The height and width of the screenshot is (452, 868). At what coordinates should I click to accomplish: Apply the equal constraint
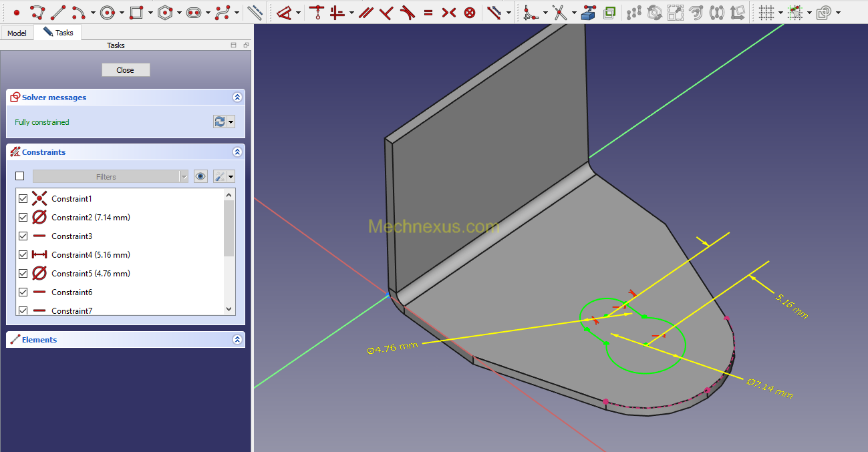point(428,12)
